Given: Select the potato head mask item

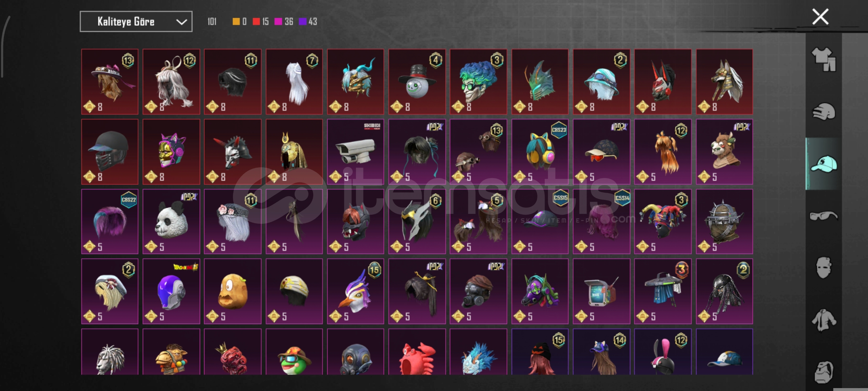Looking at the screenshot, I should tap(233, 291).
